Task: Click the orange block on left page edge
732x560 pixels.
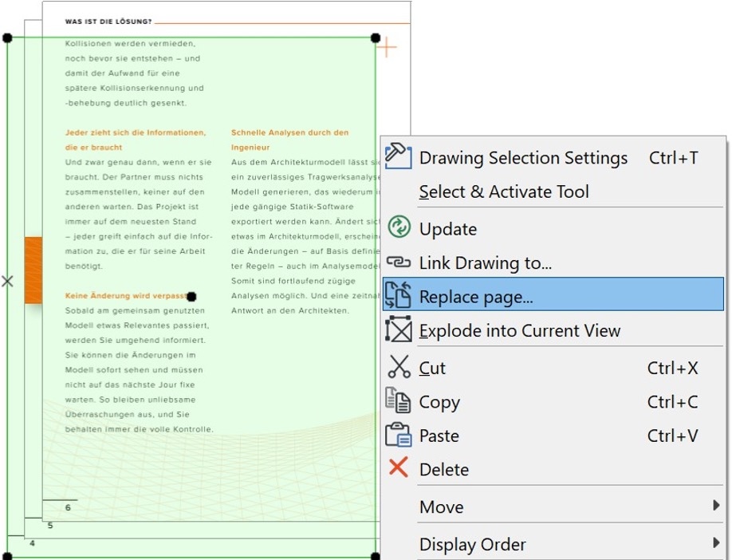Action: coord(33,270)
